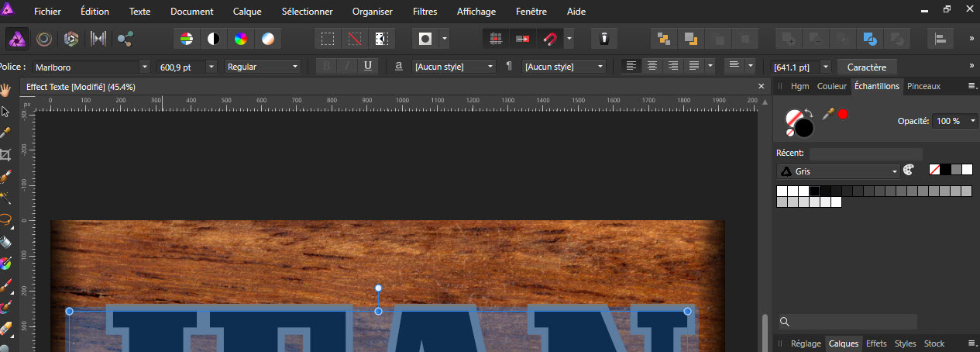Toggle Force Pixel Alignment grid icon
Screen dimensions: 980x352
tap(497, 38)
